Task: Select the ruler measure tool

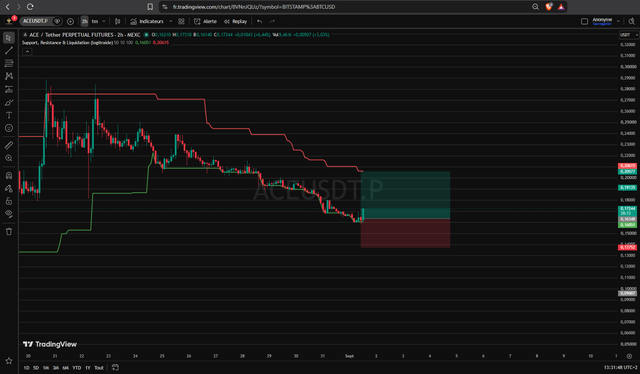Action: point(9,145)
